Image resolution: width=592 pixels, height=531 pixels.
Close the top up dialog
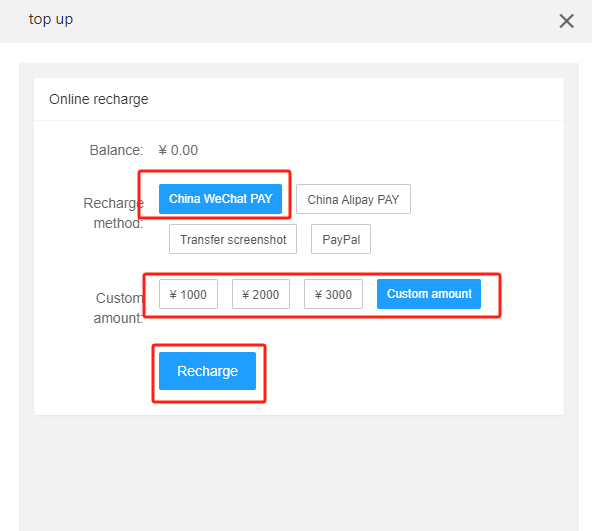[x=566, y=21]
